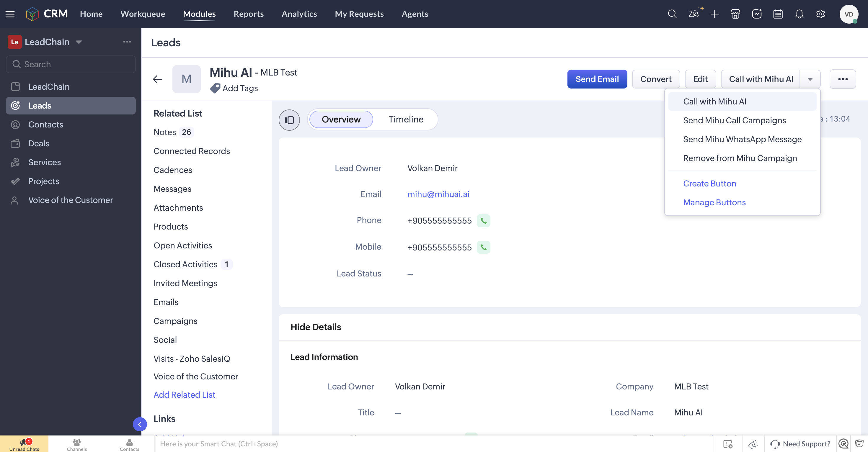Viewport: 868px width, 452px height.
Task: Open the Agents top menu
Action: click(x=415, y=14)
